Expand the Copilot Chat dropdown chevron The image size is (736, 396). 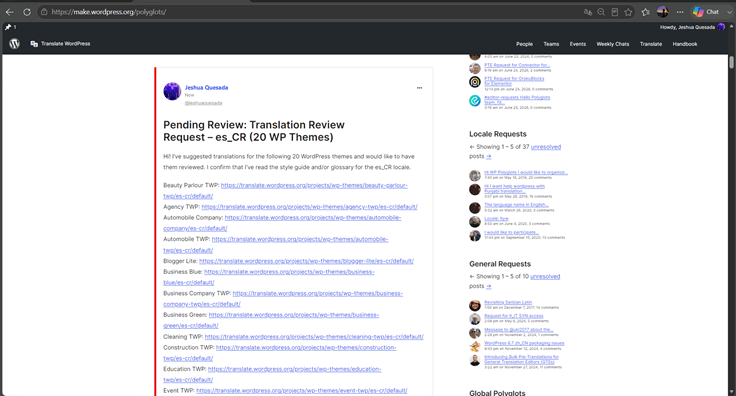(729, 12)
